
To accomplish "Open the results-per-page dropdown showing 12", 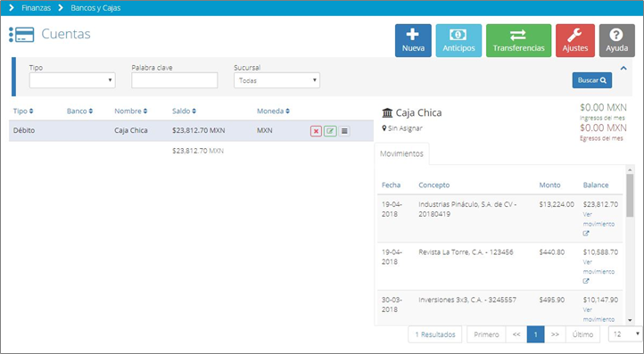I will [x=625, y=334].
